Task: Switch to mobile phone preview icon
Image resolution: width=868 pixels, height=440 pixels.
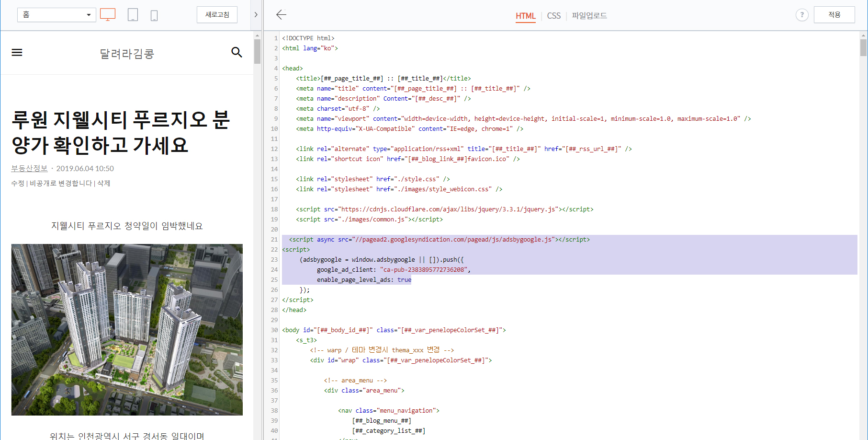Action: tap(154, 15)
